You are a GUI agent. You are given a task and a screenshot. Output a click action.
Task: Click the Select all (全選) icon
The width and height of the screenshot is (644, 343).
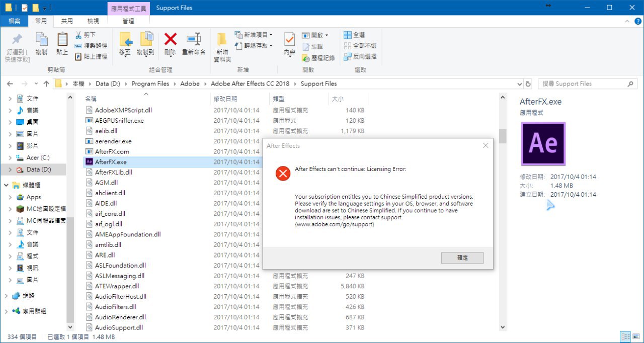pos(347,35)
